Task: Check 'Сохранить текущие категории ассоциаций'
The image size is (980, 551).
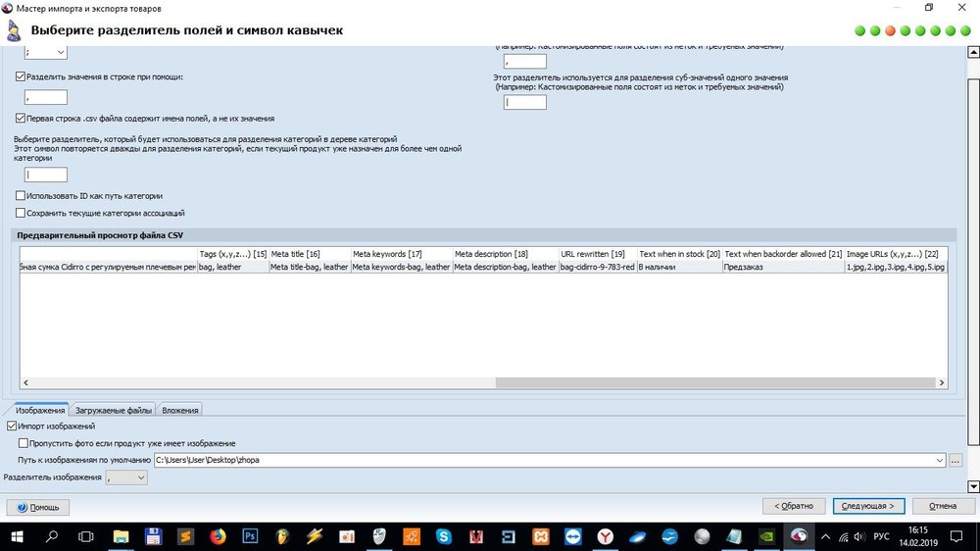Action: tap(21, 214)
